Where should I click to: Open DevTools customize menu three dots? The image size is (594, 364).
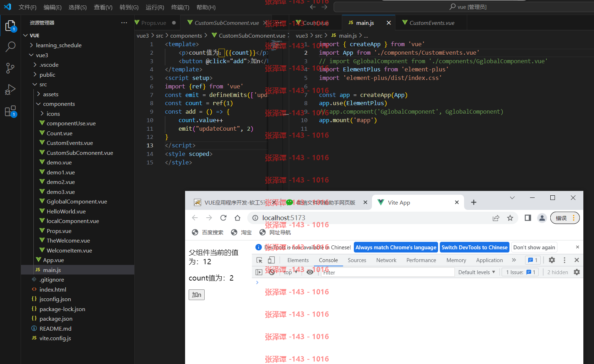point(564,260)
